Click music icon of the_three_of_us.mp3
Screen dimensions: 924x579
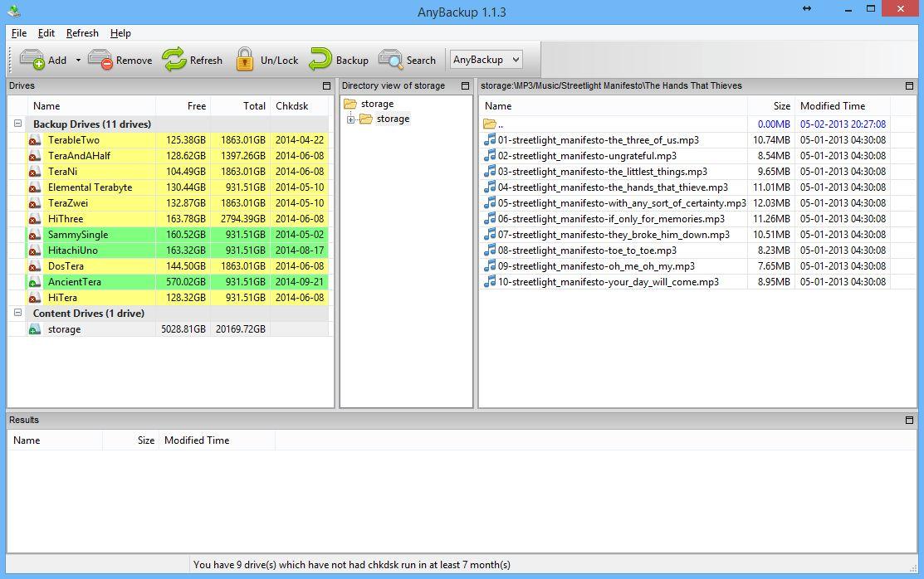click(x=490, y=139)
